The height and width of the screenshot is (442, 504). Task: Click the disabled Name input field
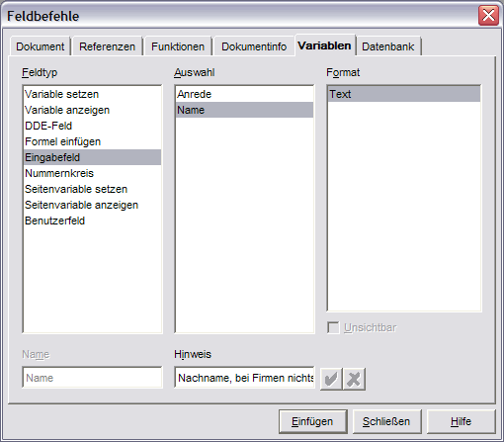point(92,378)
